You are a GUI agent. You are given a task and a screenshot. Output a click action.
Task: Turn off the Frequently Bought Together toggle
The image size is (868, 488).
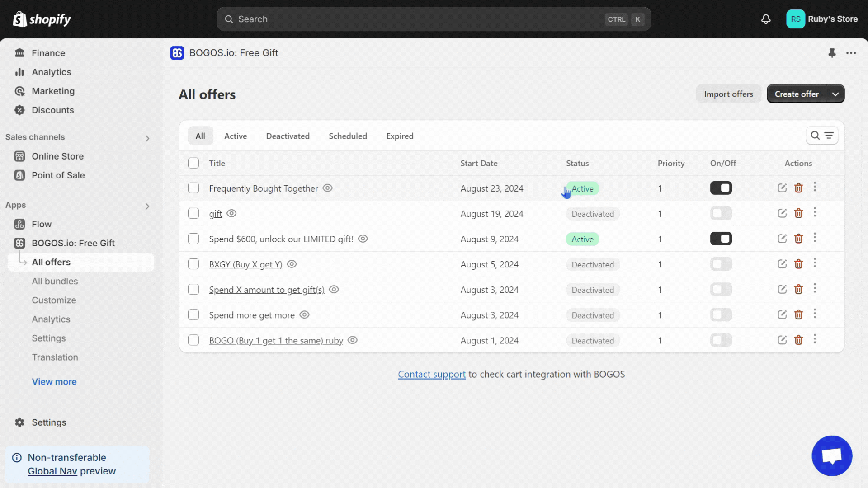pos(721,188)
